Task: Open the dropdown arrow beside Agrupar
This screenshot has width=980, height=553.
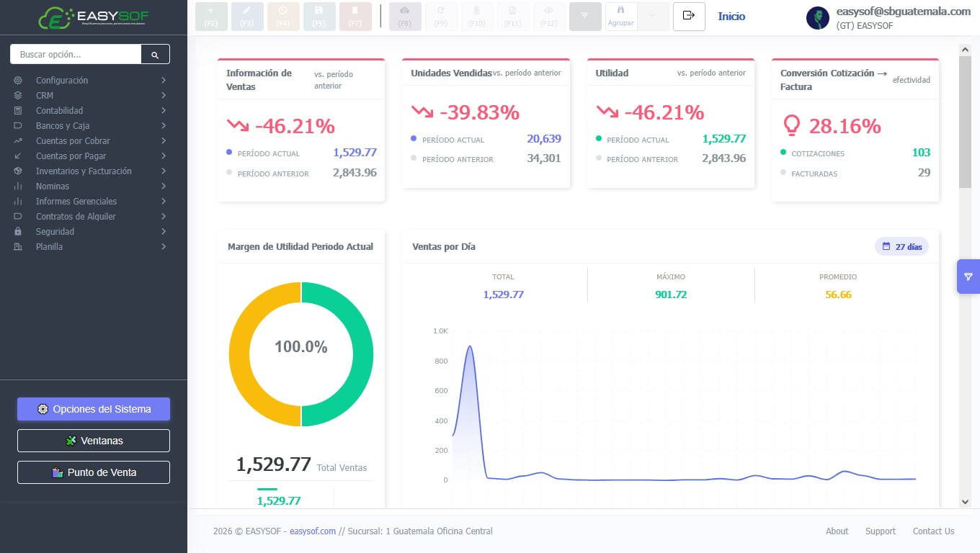Action: [654, 16]
